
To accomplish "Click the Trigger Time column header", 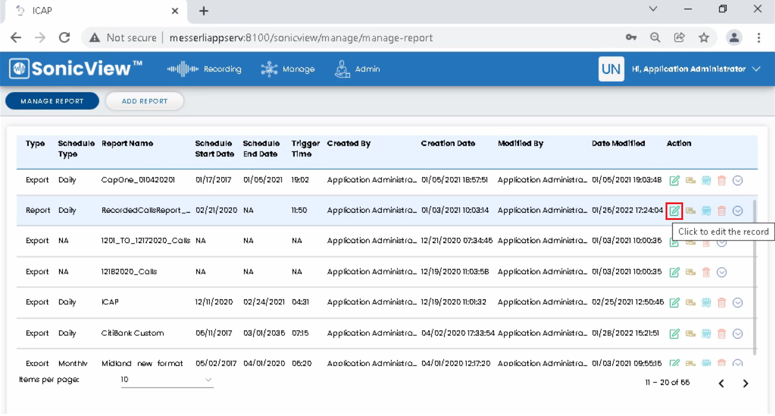I will point(305,149).
